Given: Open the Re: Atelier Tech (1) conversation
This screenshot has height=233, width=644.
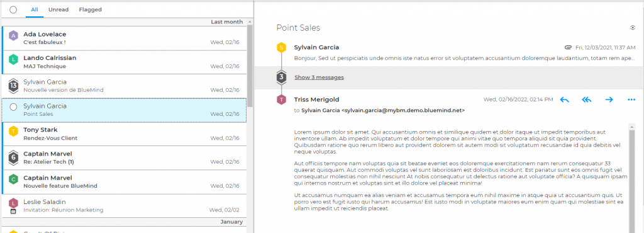Looking at the screenshot, I should coord(124,158).
